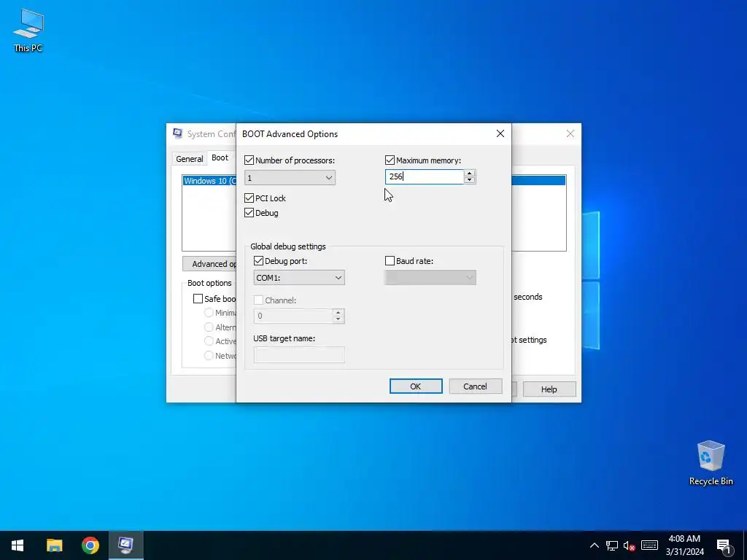Enable Baud rate checkbox

(x=390, y=261)
